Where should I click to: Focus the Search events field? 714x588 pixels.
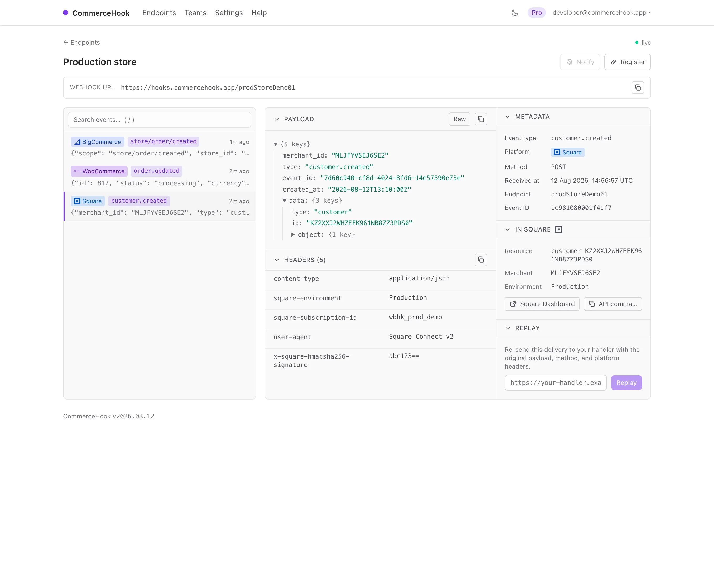tap(160, 120)
